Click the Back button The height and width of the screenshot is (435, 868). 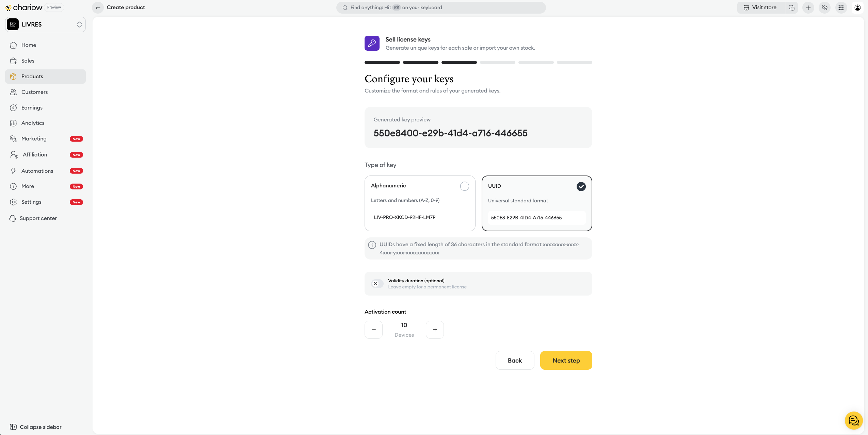[x=514, y=360]
